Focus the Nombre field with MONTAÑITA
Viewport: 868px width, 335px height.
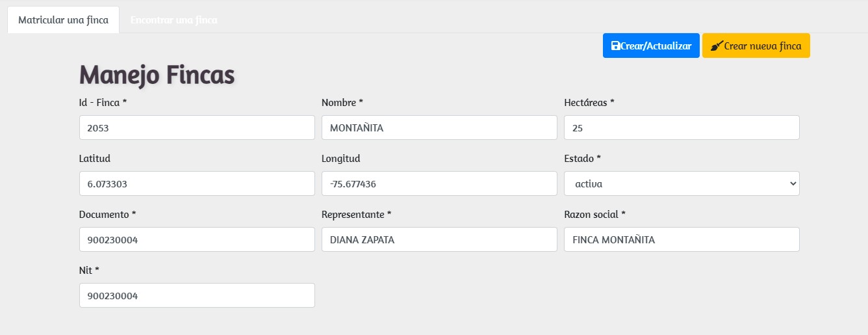[x=439, y=127]
